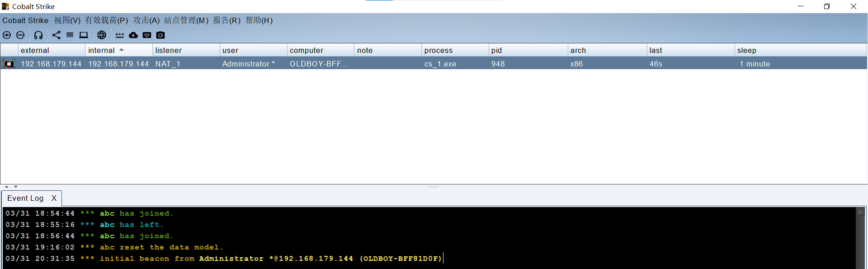Sort by the external column header

(x=52, y=50)
